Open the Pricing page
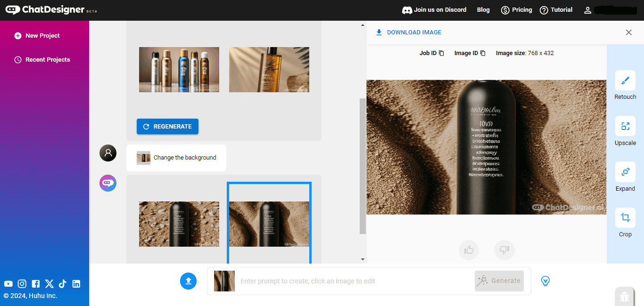This screenshot has width=644, height=306. (x=516, y=10)
